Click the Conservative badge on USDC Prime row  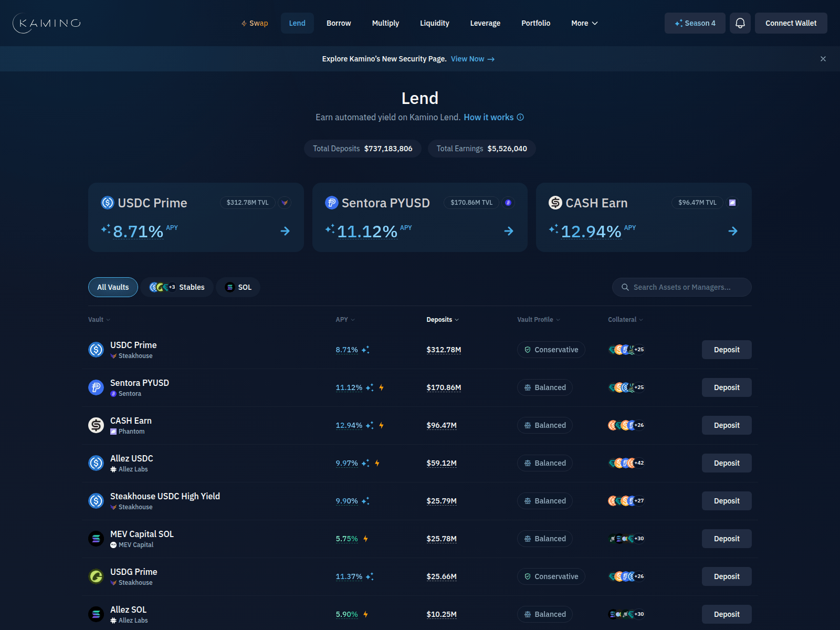coord(551,350)
